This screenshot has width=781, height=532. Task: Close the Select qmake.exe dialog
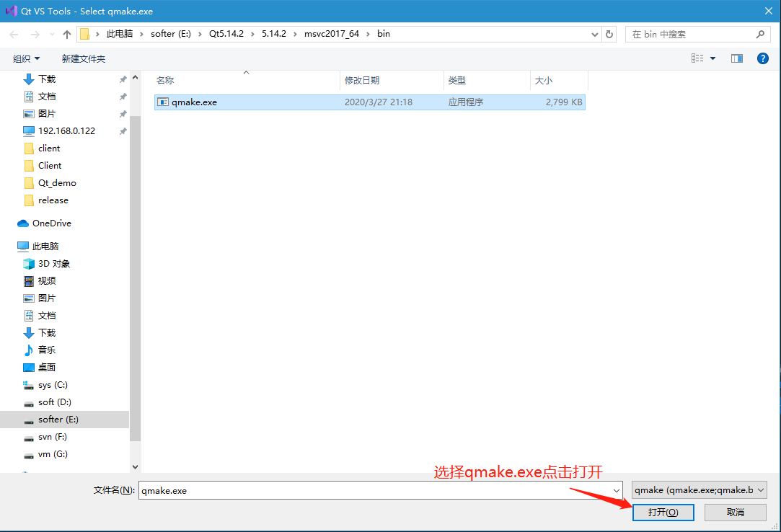pos(769,11)
